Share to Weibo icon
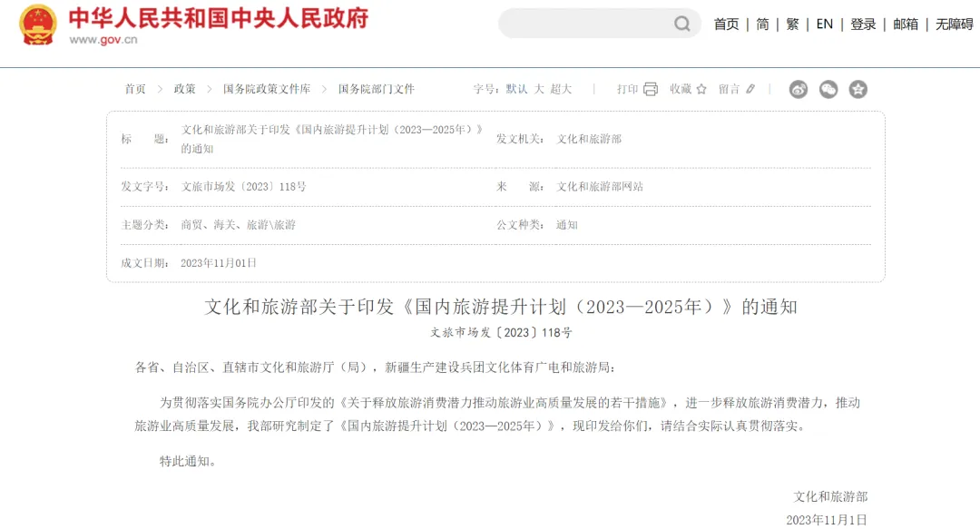This screenshot has height=529, width=980. [x=799, y=90]
